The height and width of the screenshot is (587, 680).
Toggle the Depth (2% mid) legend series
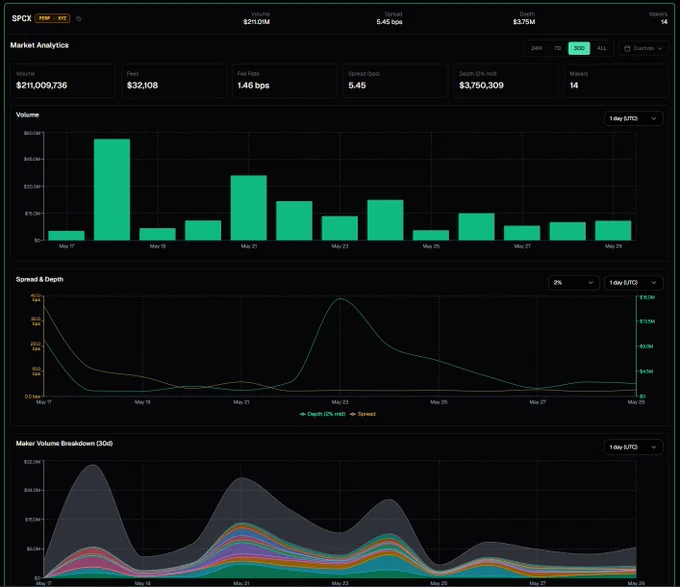point(322,414)
